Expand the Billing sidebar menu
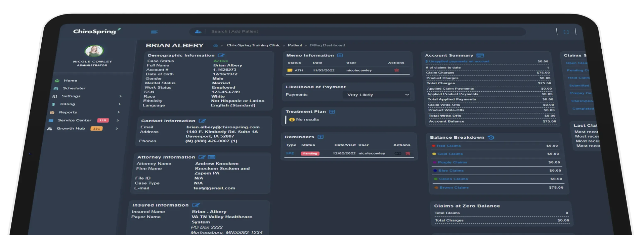This screenshot has height=235, width=644. 68,104
